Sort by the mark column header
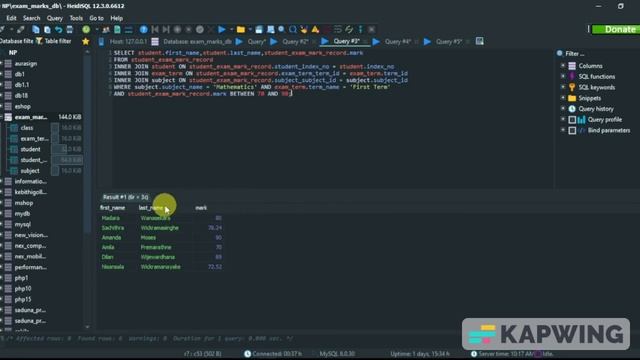 coord(201,208)
